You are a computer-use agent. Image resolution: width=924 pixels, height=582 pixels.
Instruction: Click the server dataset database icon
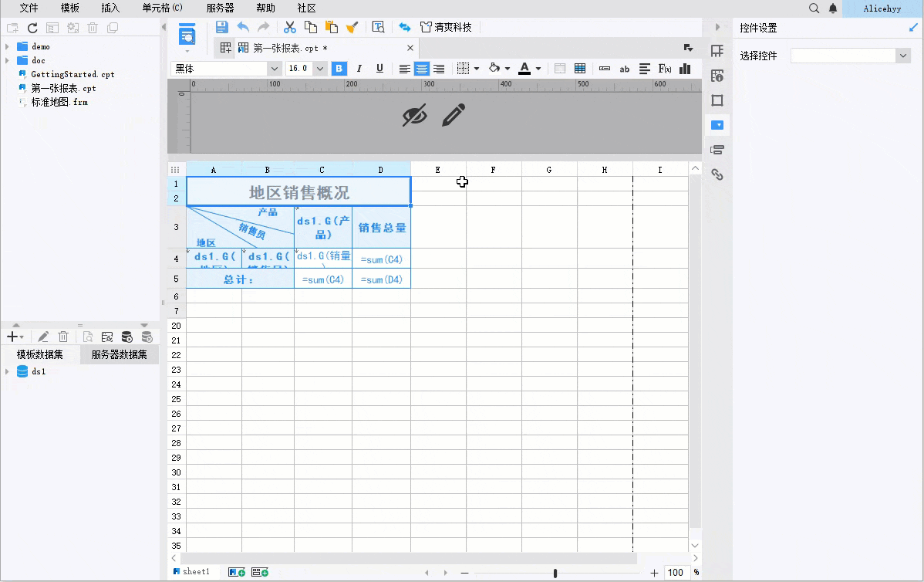[x=126, y=337]
